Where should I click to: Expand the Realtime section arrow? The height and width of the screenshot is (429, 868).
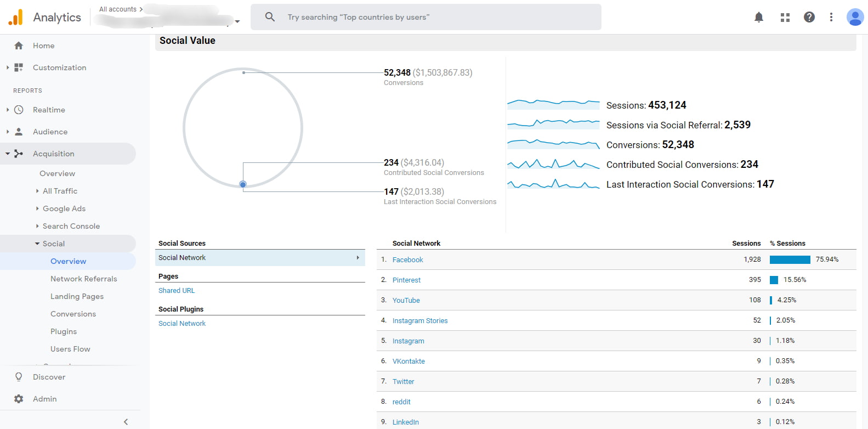(8, 110)
